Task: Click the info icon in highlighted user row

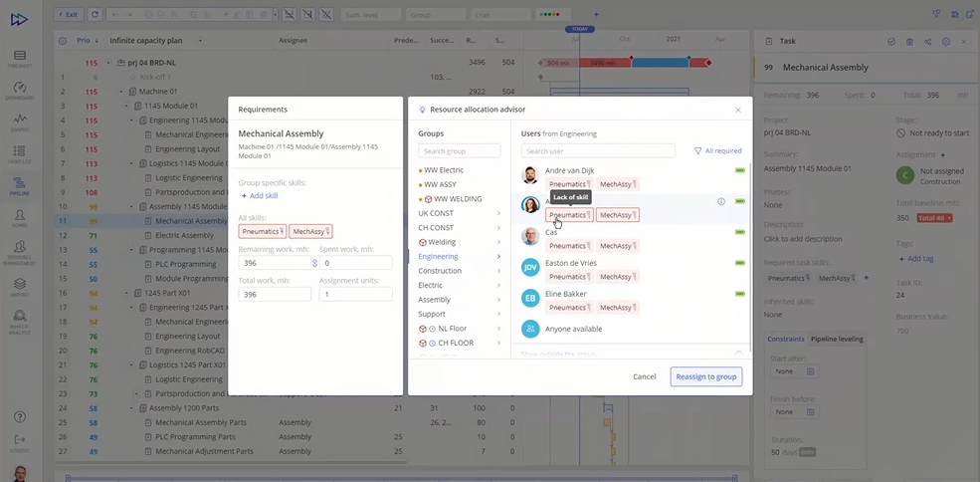Action: tap(721, 201)
